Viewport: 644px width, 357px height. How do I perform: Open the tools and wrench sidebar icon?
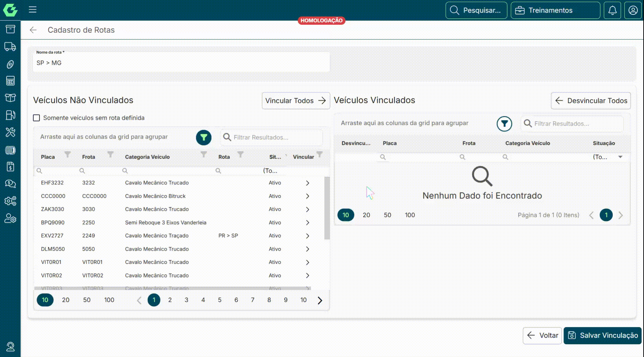pyautogui.click(x=10, y=132)
